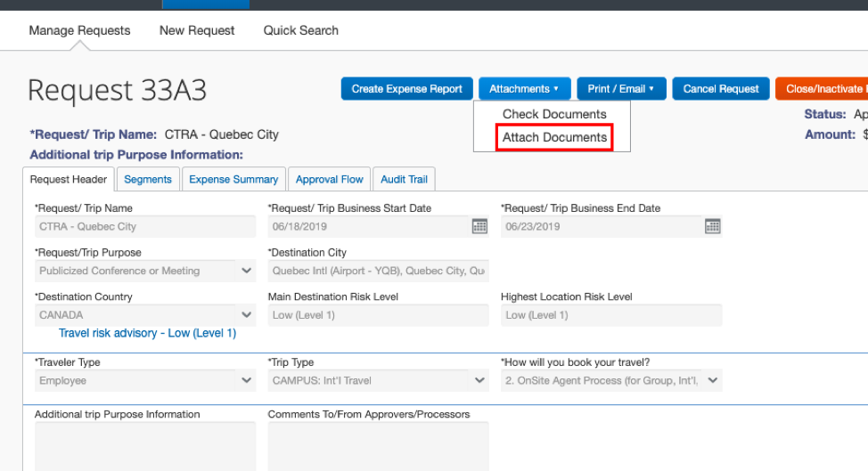Switch to the Segments tab

[x=148, y=179]
